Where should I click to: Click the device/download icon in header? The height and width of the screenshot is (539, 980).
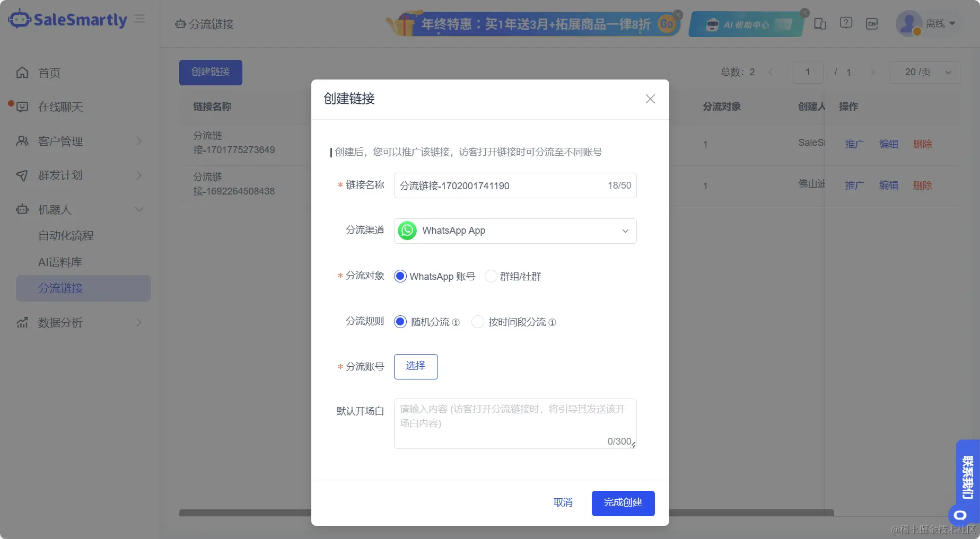tap(820, 24)
